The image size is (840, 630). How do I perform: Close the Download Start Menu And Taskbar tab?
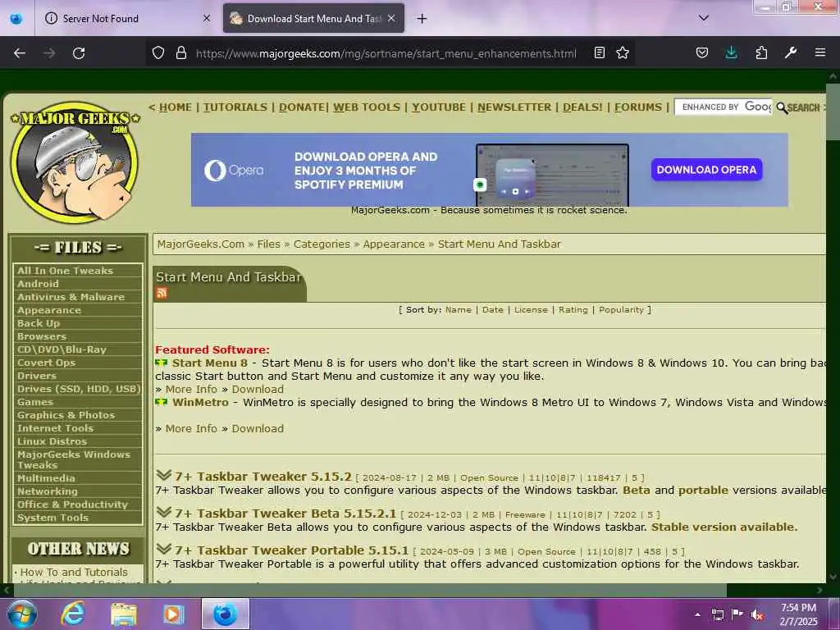pyautogui.click(x=391, y=19)
